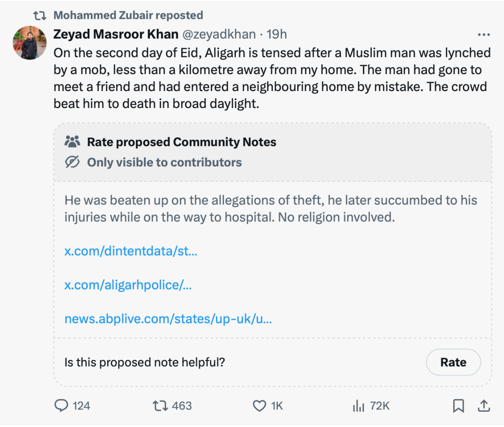This screenshot has height=427, width=504.
Task: Open the x.com/aligarhpolice link
Action: point(128,285)
